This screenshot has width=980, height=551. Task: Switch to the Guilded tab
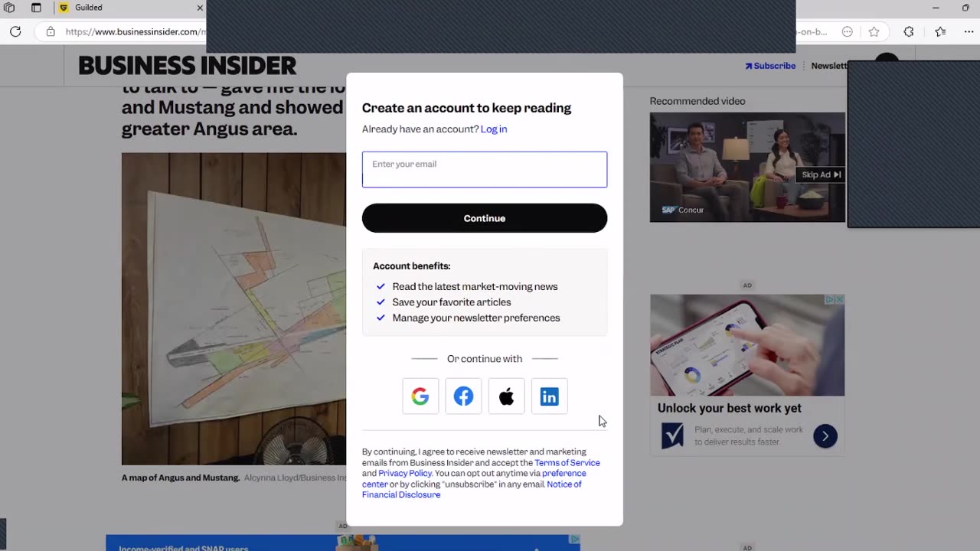tap(130, 8)
